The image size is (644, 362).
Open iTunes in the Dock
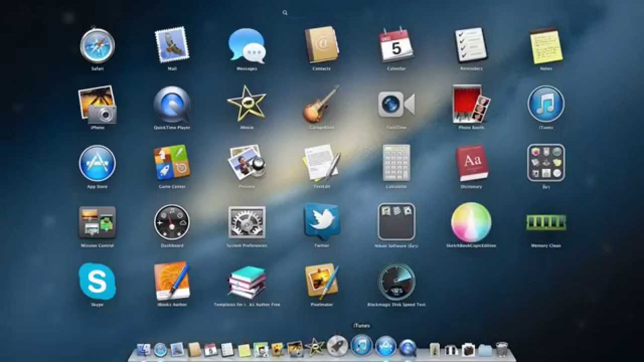[361, 346]
